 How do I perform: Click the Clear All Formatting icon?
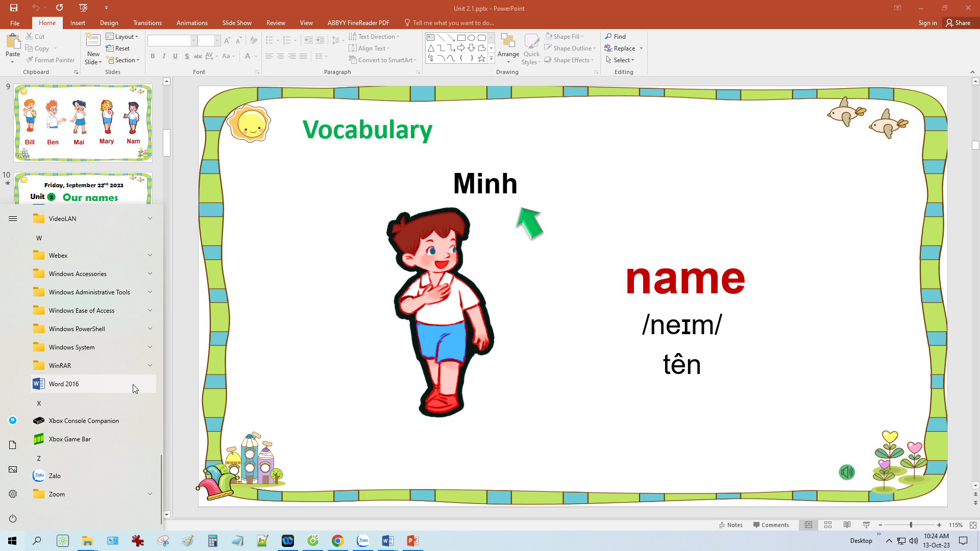tap(254, 40)
